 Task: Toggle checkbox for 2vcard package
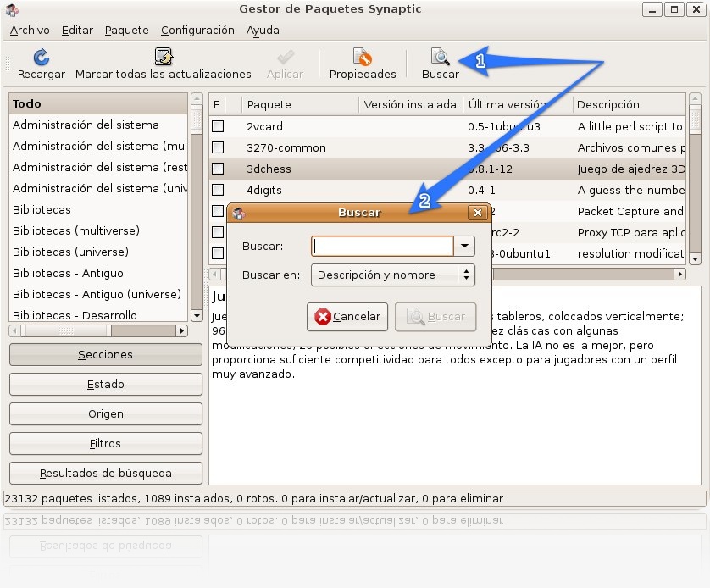point(218,126)
